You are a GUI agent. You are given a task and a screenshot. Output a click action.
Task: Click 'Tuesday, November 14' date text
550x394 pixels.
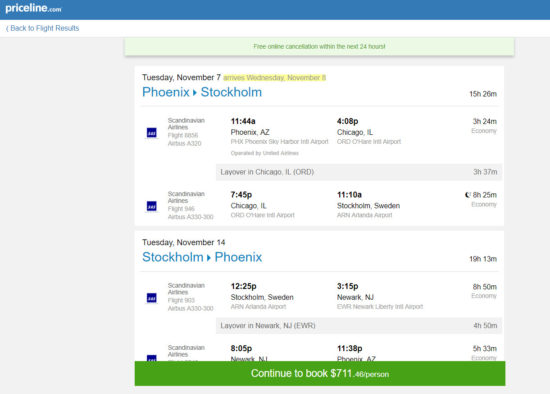click(183, 242)
